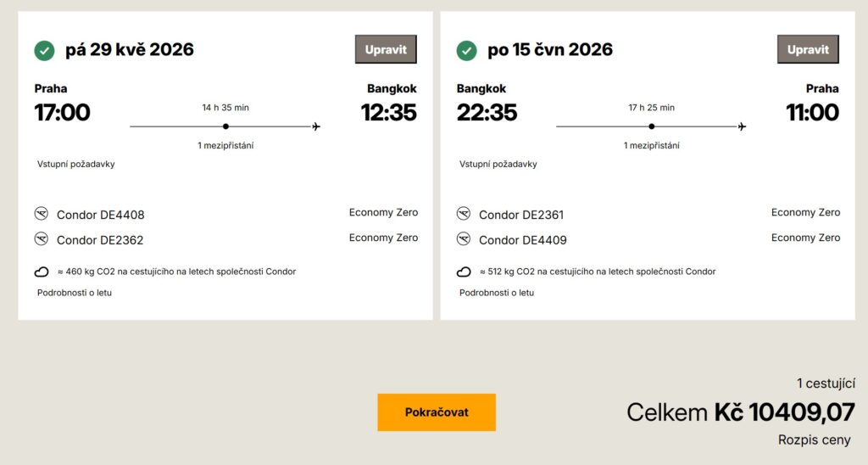The width and height of the screenshot is (868, 465).
Task: Click the CO2 cloud icon for 512 kg
Action: click(464, 272)
